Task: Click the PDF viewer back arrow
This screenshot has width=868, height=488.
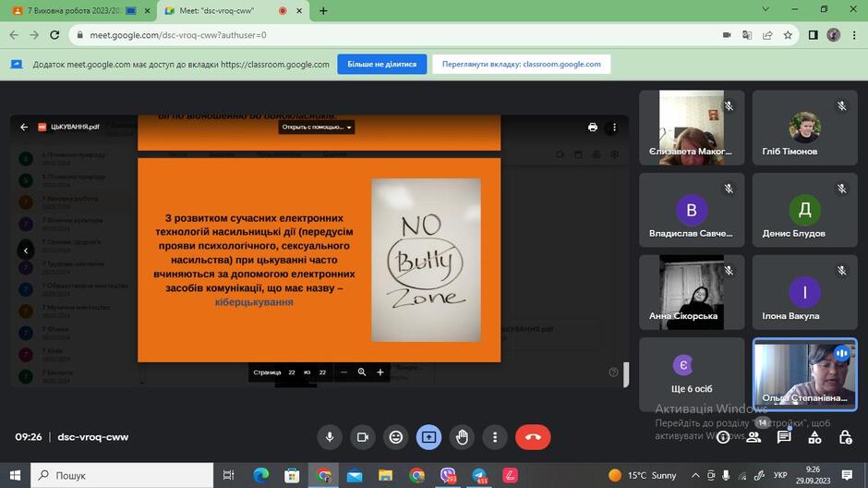Action: coord(24,127)
